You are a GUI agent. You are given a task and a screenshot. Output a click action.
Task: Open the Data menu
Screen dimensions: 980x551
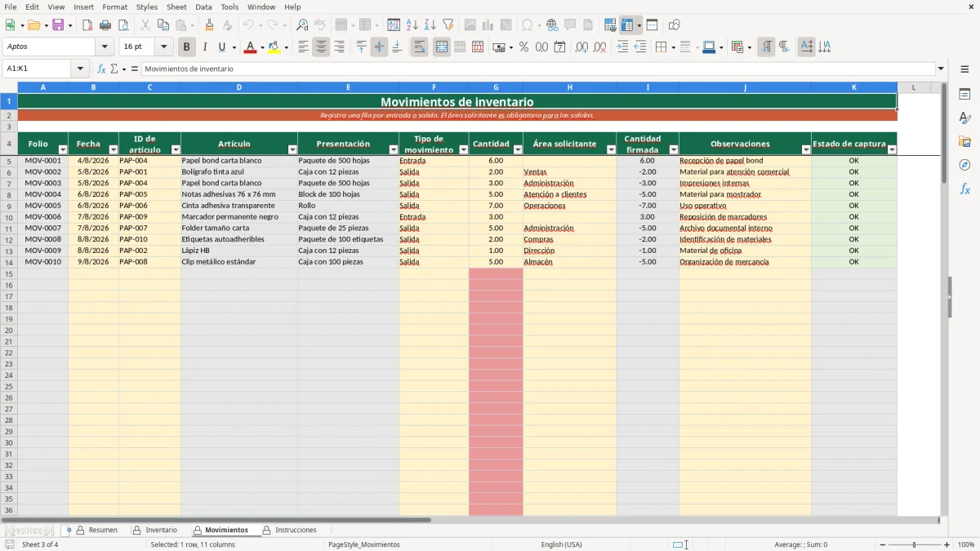(203, 7)
